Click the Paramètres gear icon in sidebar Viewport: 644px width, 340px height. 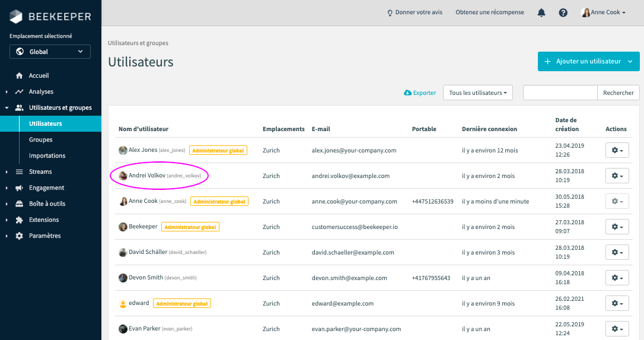(x=20, y=236)
